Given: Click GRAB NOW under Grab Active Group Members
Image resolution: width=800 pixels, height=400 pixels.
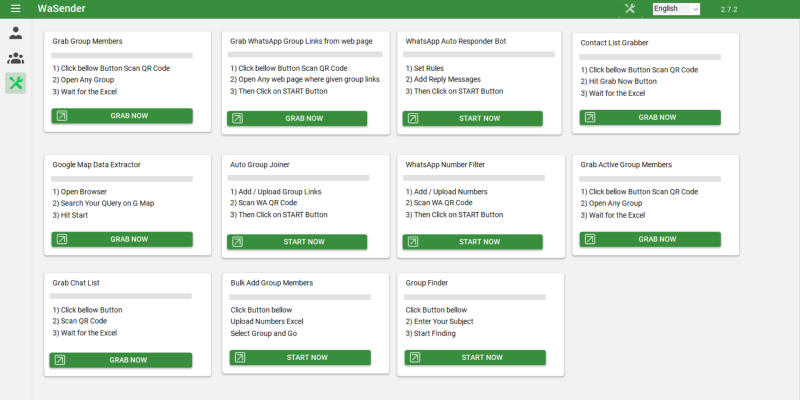Looking at the screenshot, I should pos(650,239).
